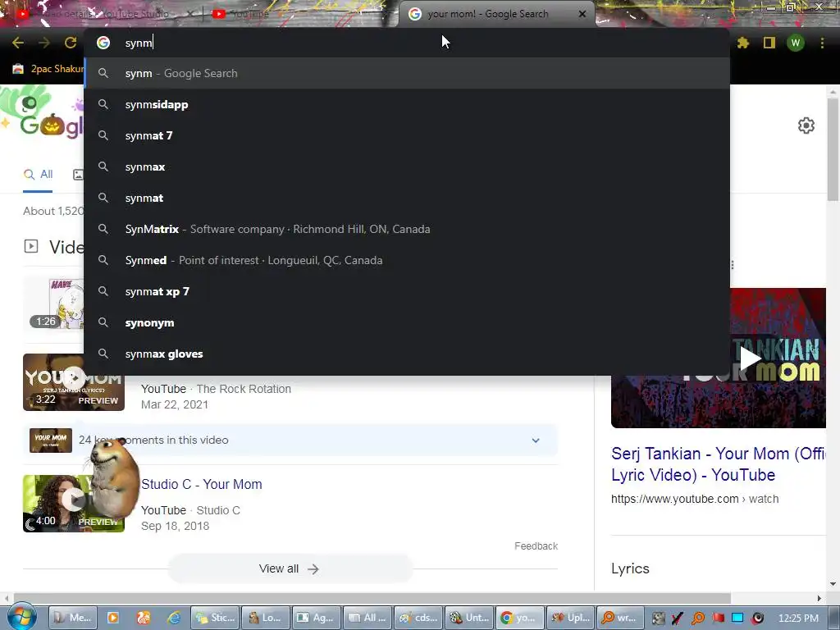The height and width of the screenshot is (630, 840).
Task: Click the Videos section play icon
Action: 31,246
